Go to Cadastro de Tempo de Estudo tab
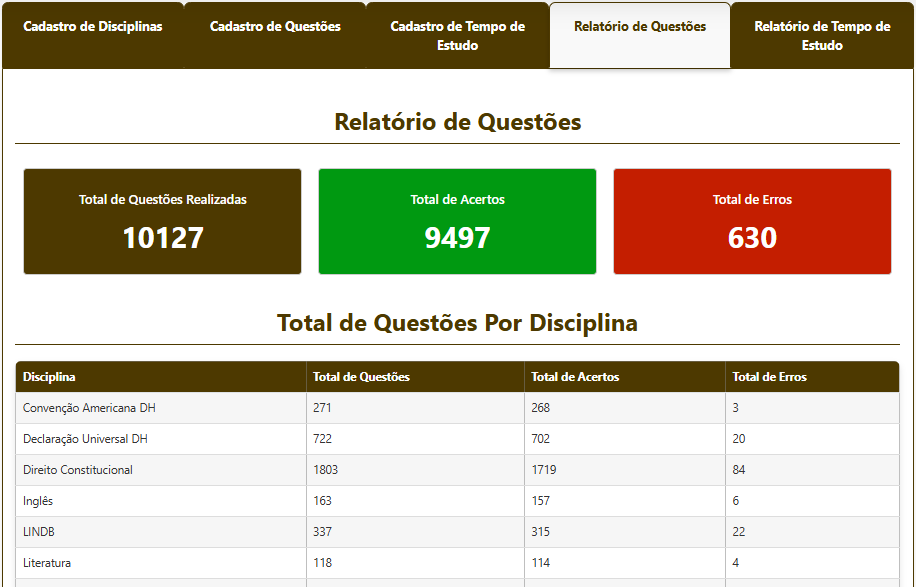This screenshot has height=587, width=916. coord(457,36)
